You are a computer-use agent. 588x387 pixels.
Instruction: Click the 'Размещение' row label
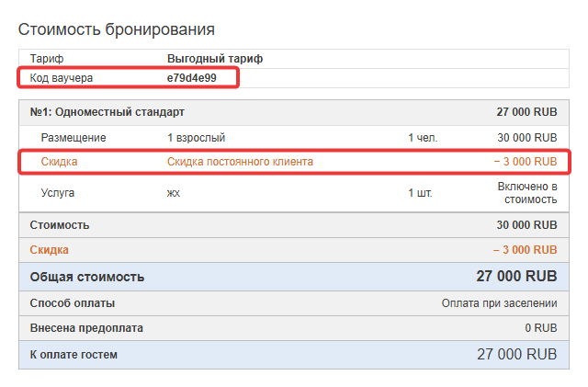coord(73,138)
